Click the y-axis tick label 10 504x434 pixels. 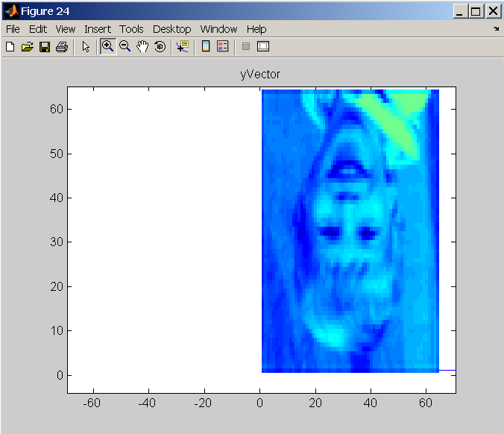tap(57, 330)
